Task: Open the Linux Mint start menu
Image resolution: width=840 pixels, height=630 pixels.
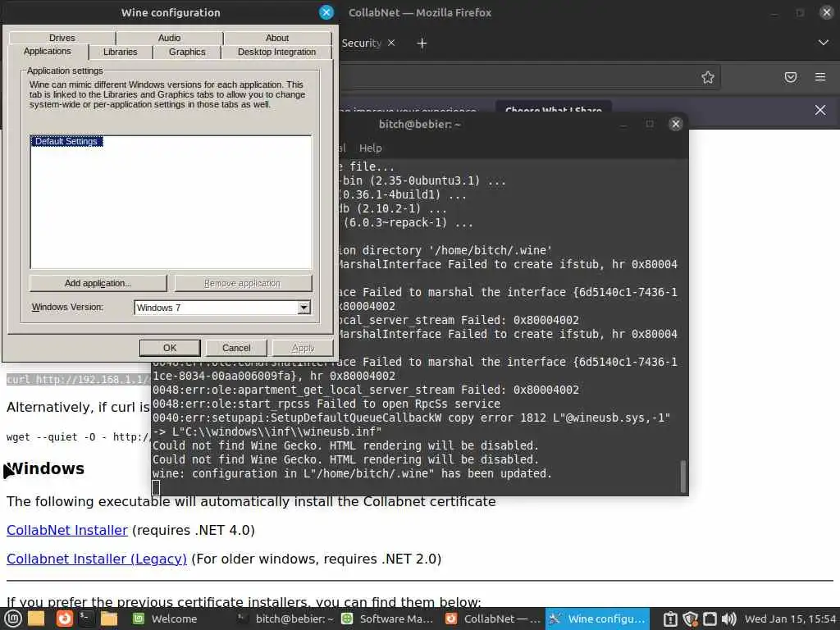Action: pyautogui.click(x=13, y=619)
